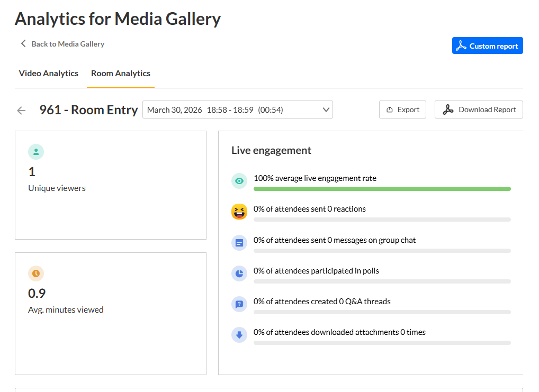Click the attachments download arrow icon

click(239, 335)
